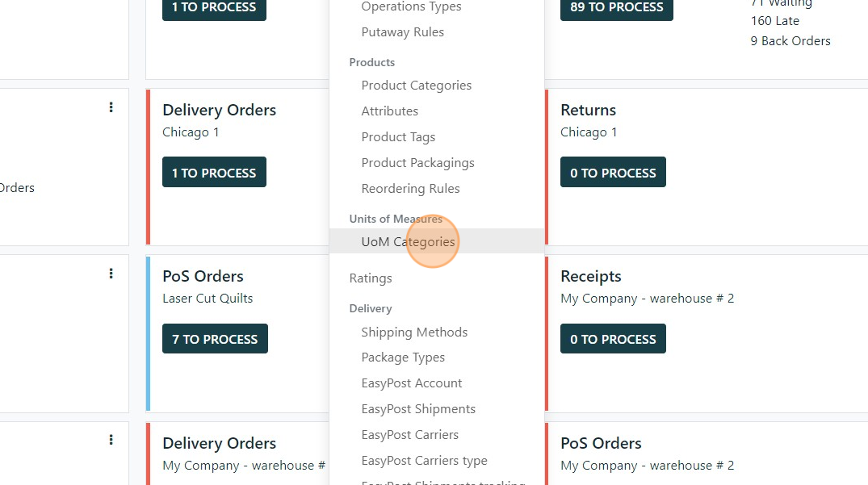Go to Reordering Rules
868x485 pixels.
point(410,188)
